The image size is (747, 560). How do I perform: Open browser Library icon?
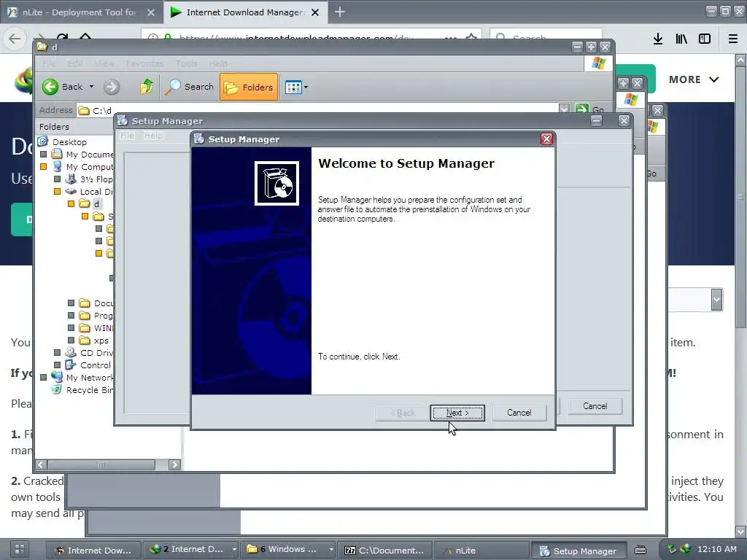click(x=681, y=39)
